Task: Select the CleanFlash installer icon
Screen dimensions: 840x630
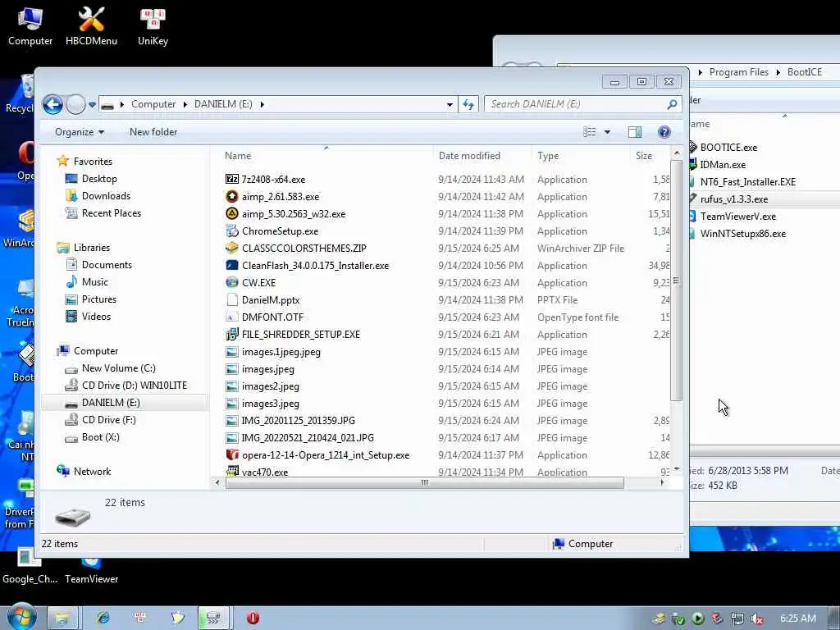Action: point(232,265)
